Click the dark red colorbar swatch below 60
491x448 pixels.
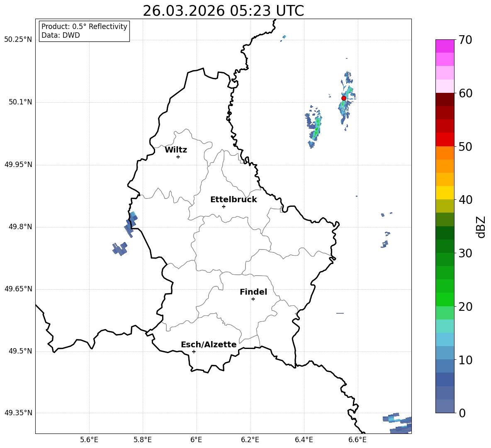[x=445, y=99]
